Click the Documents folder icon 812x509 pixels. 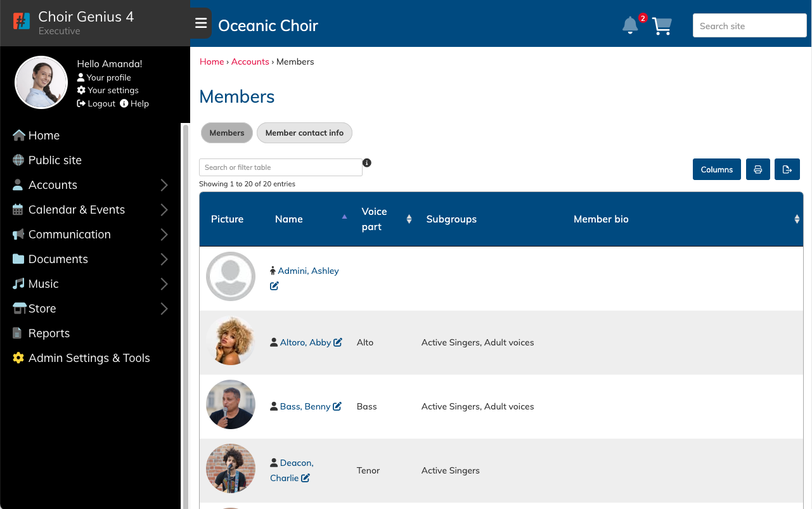[18, 259]
